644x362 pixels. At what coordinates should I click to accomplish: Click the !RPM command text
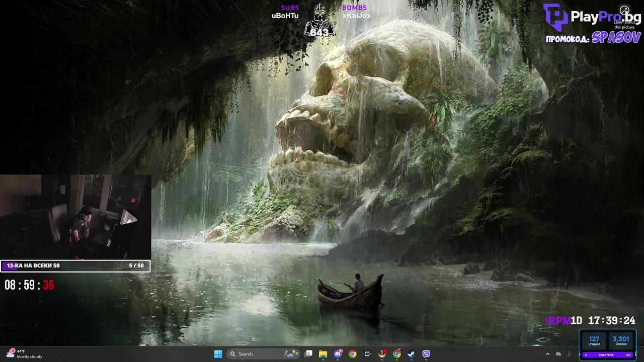coord(557,321)
